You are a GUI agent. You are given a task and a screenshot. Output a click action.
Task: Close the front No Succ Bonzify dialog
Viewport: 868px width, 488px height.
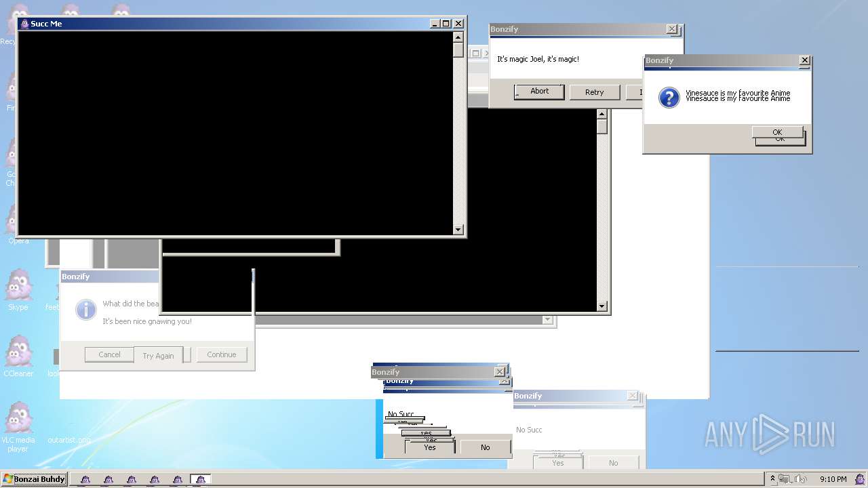tap(500, 372)
